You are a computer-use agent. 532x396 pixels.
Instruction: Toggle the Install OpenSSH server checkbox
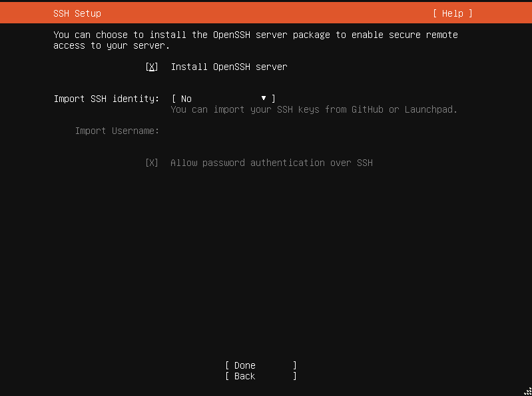tap(152, 67)
